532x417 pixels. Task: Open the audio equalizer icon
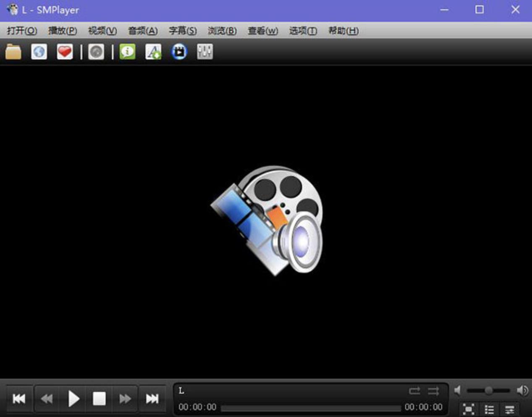(x=204, y=52)
